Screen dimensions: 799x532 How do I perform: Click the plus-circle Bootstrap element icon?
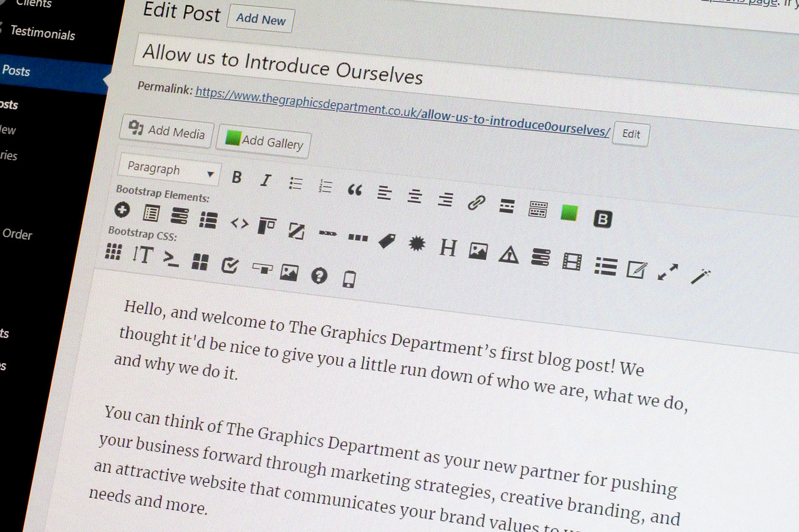point(122,210)
